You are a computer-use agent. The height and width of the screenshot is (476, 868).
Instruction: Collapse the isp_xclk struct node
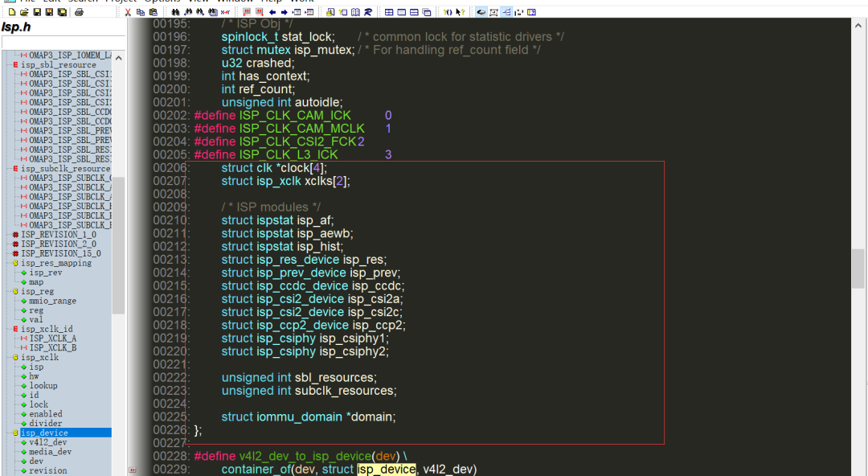click(15, 358)
